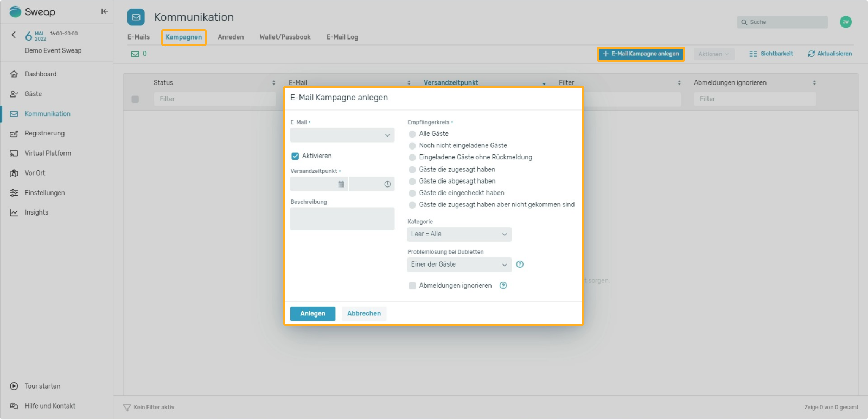The width and height of the screenshot is (868, 420).
Task: Click the Aktualisieren refresh icon
Action: [811, 54]
